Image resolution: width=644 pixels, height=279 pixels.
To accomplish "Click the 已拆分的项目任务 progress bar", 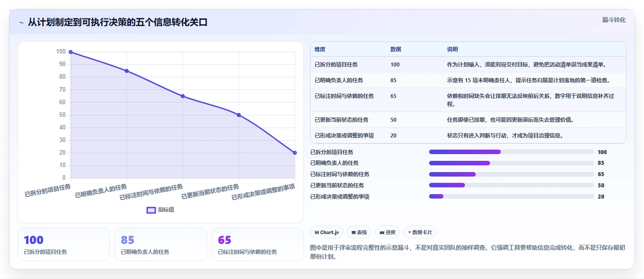I will [x=512, y=152].
